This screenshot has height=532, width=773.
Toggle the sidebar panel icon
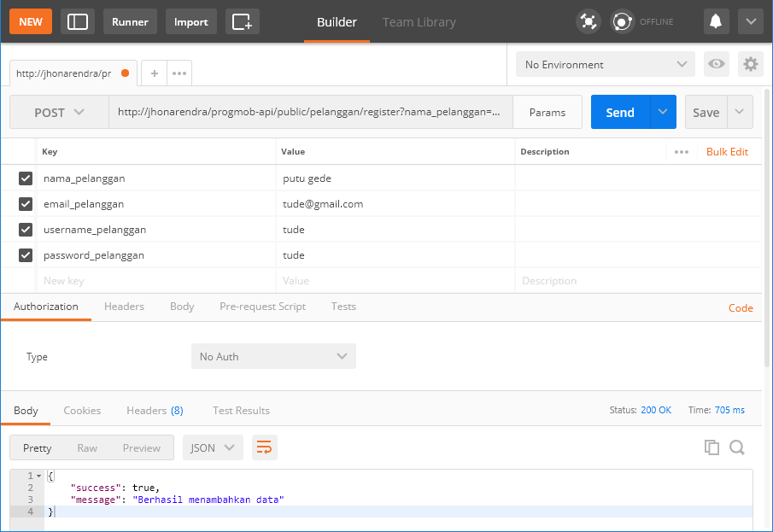click(78, 21)
